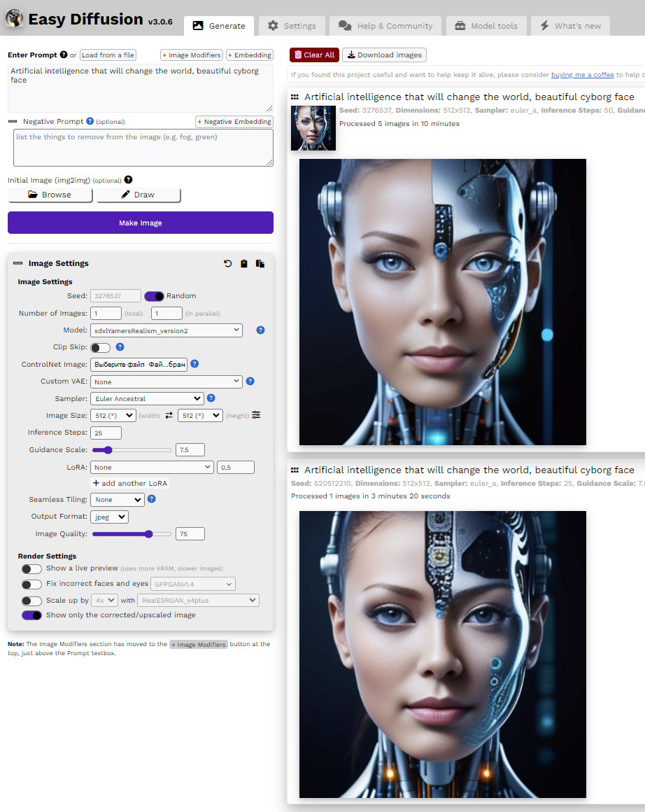This screenshot has width=645, height=812.
Task: Click the reset image settings icon
Action: [x=227, y=264]
